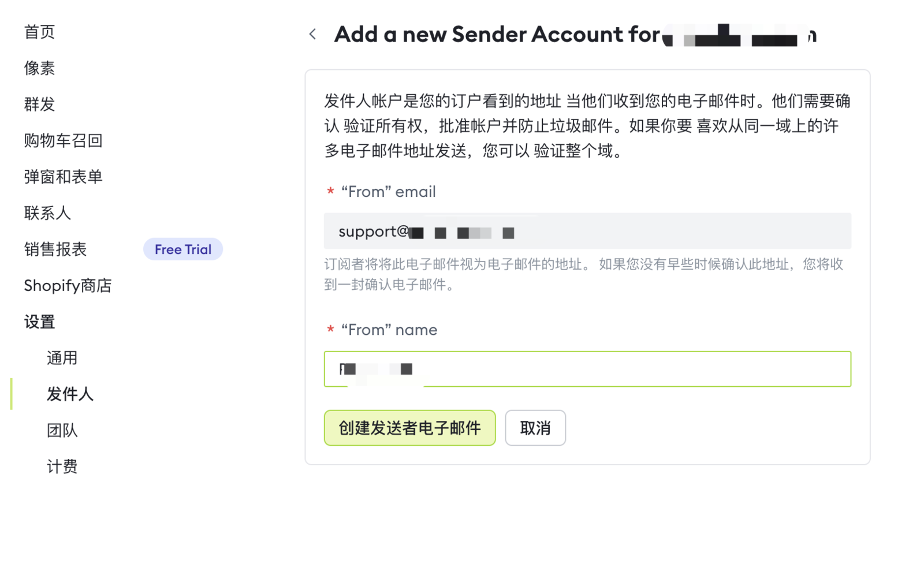Click the 取消 button
The image size is (924, 575).
point(535,428)
